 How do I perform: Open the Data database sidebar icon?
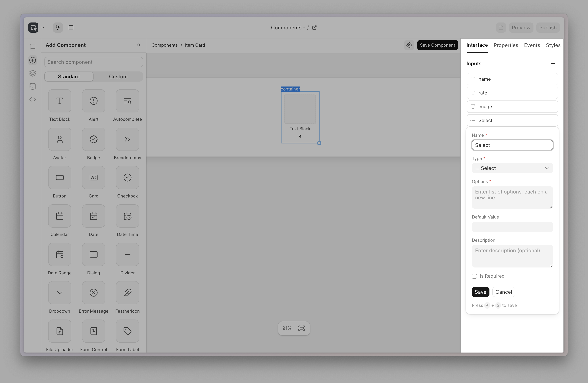click(x=33, y=86)
